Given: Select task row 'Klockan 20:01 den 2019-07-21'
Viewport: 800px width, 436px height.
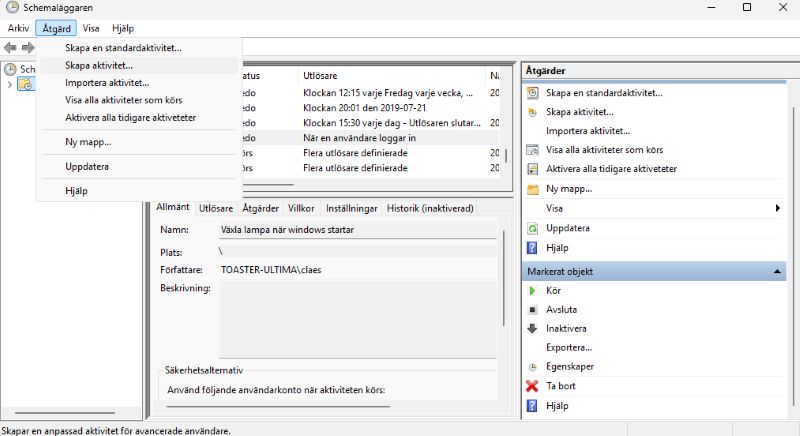Looking at the screenshot, I should pos(371,108).
